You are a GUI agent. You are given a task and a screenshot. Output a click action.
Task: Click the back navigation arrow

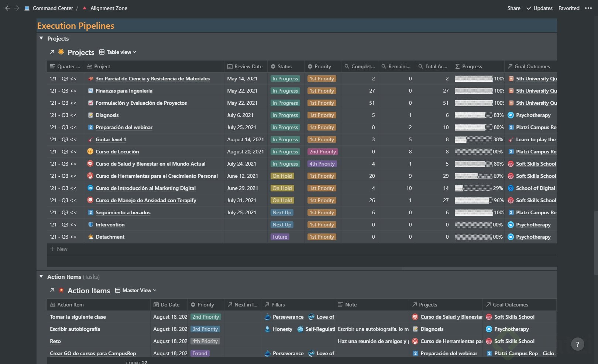8,8
